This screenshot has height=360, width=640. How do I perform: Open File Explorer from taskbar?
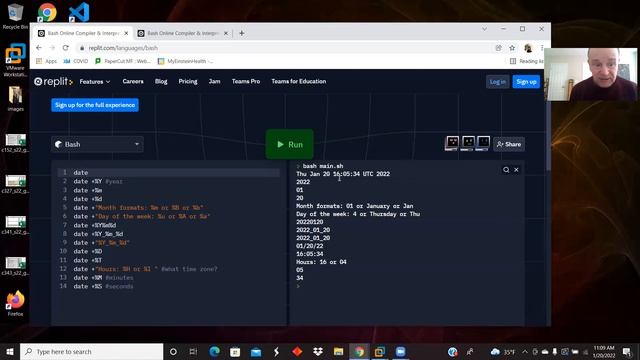pyautogui.click(x=338, y=351)
